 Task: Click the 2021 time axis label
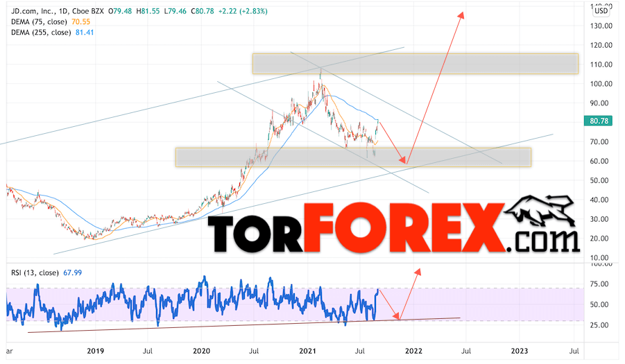(307, 351)
